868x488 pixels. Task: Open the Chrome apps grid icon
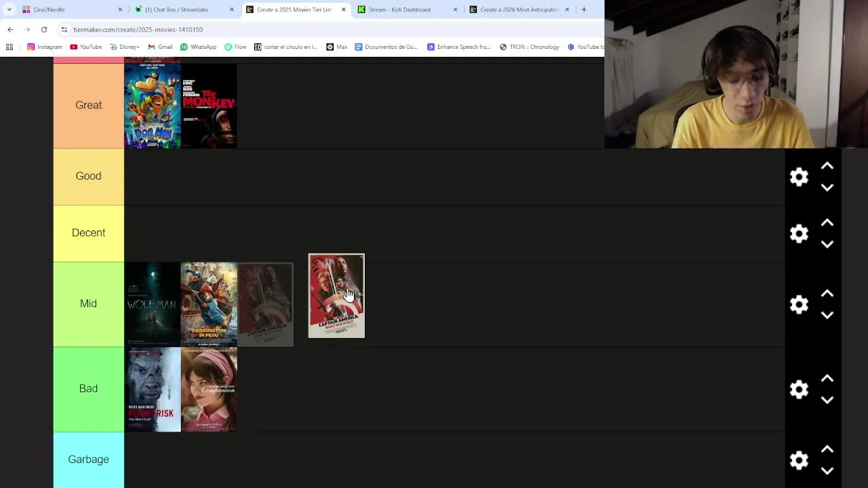pos(9,47)
